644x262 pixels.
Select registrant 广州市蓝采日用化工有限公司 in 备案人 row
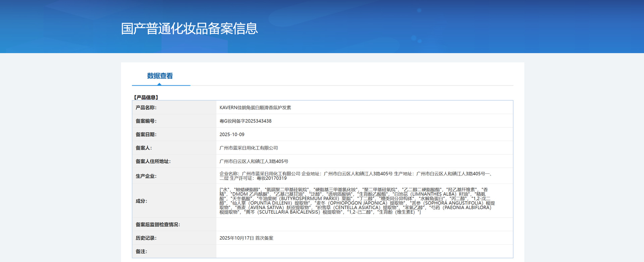249,148
